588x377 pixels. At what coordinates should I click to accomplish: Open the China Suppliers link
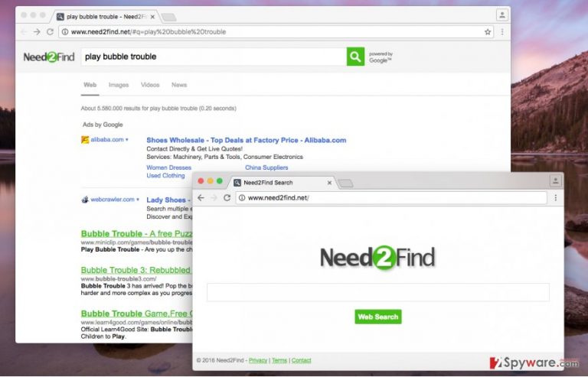(x=266, y=167)
